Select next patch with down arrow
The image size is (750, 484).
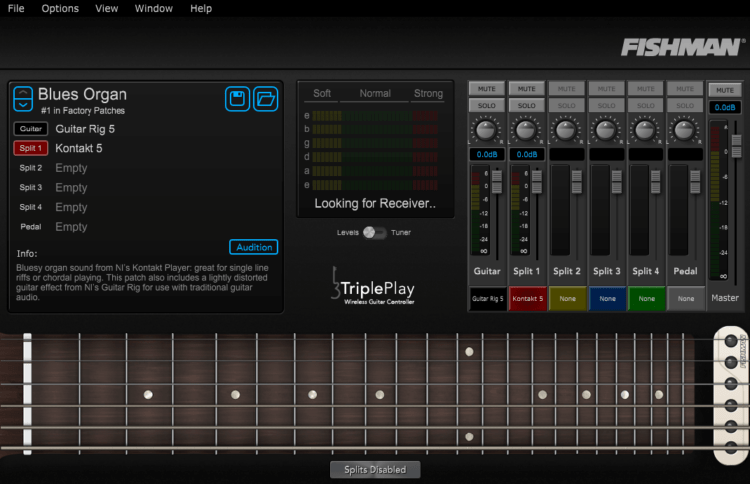(23, 105)
